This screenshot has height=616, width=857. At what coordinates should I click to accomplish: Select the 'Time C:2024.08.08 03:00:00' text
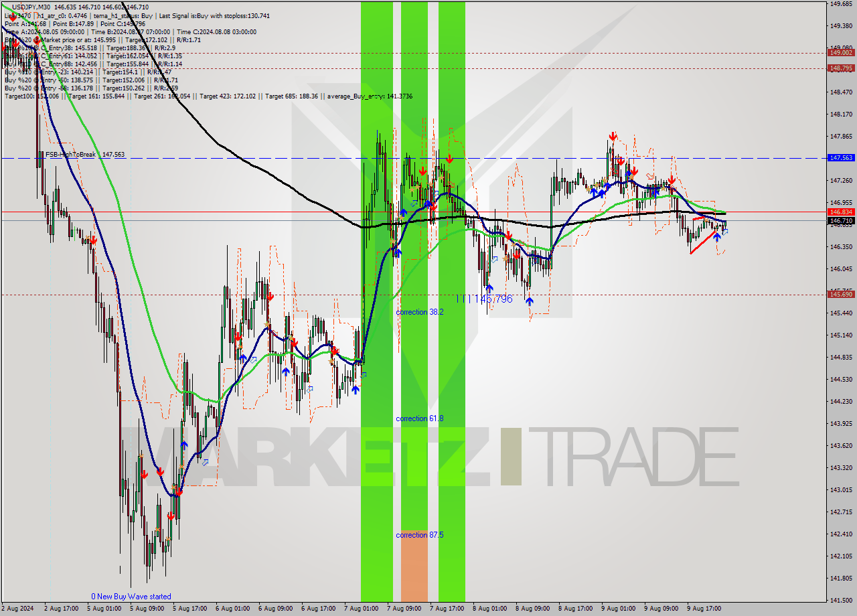coord(217,31)
